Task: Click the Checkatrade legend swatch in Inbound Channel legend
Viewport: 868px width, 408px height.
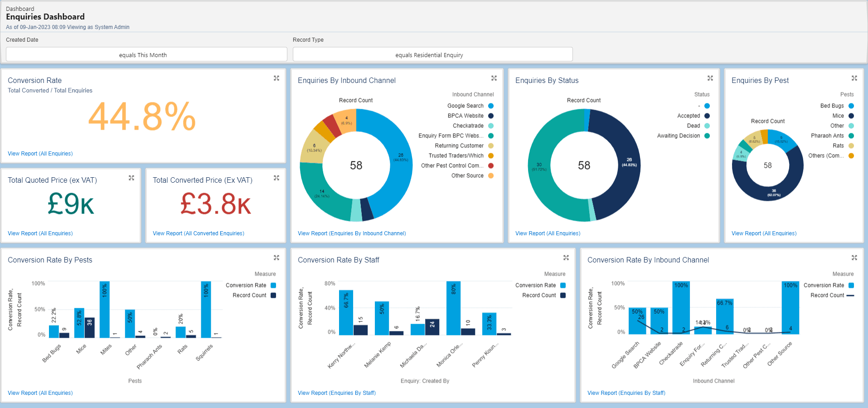Action: [491, 126]
